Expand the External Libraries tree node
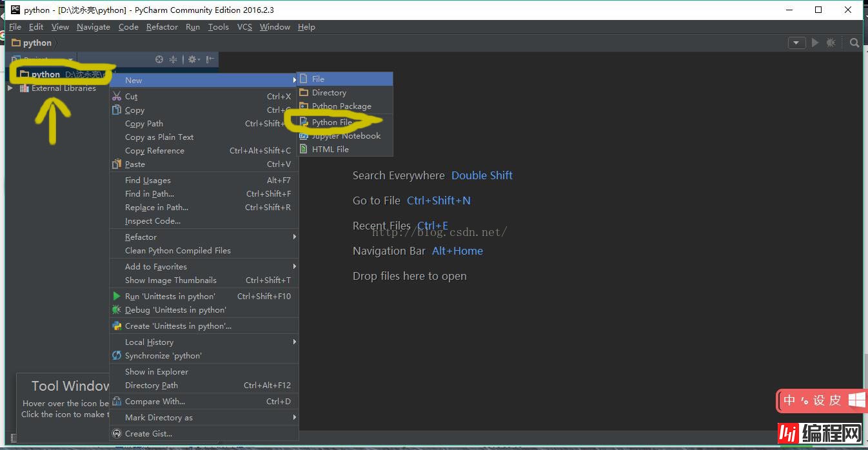The height and width of the screenshot is (450, 868). (10, 88)
